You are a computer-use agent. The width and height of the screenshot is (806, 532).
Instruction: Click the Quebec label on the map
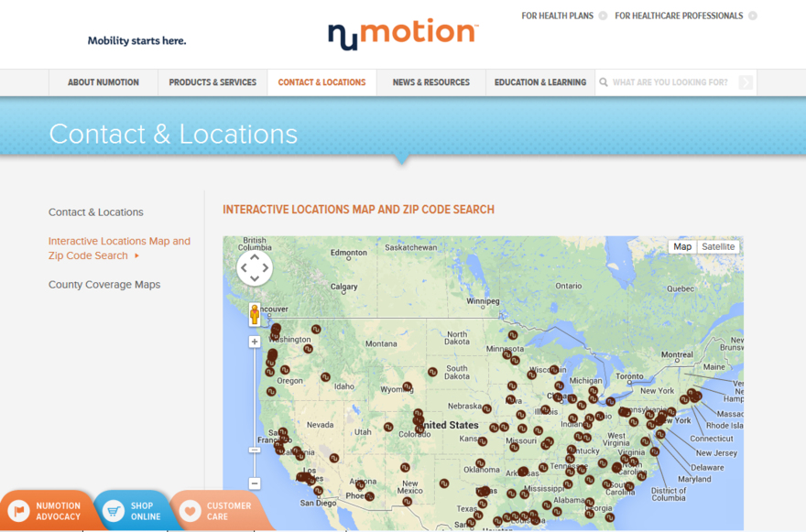click(681, 288)
